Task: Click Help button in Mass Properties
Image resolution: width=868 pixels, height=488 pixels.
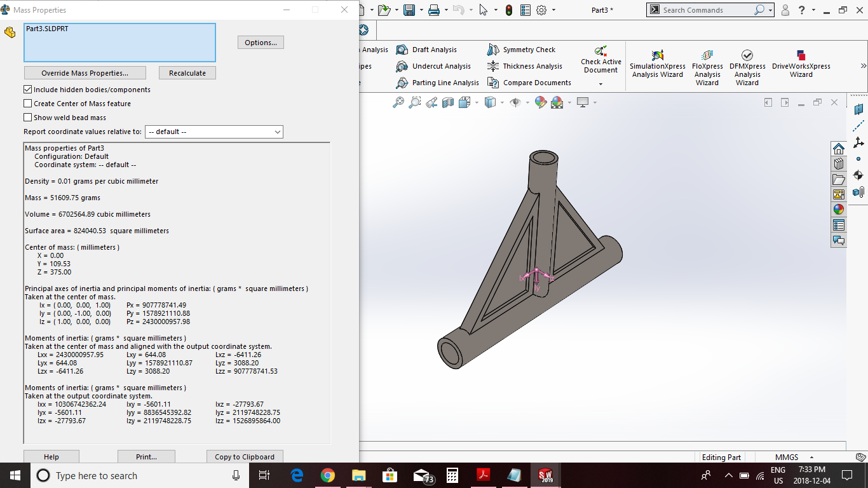Action: point(51,456)
